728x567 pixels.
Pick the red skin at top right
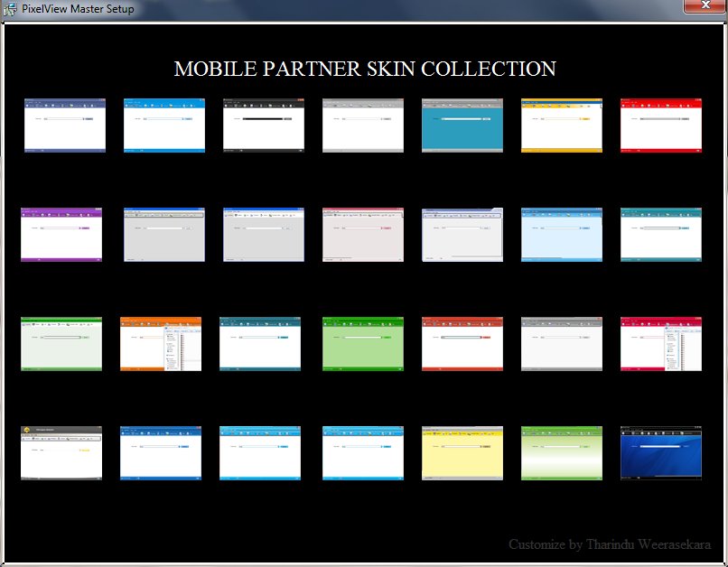[x=660, y=124]
